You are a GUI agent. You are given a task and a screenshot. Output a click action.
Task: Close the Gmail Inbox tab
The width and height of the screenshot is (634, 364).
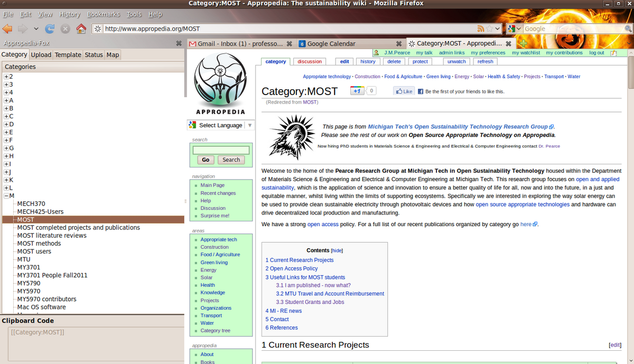(x=288, y=44)
